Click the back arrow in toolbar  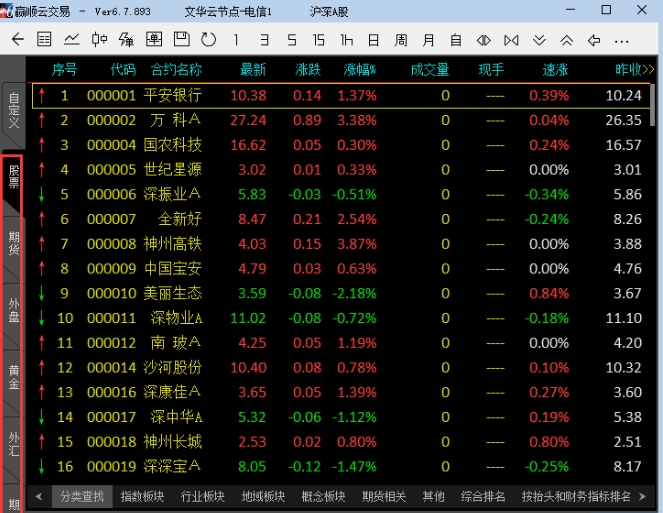pyautogui.click(x=18, y=40)
